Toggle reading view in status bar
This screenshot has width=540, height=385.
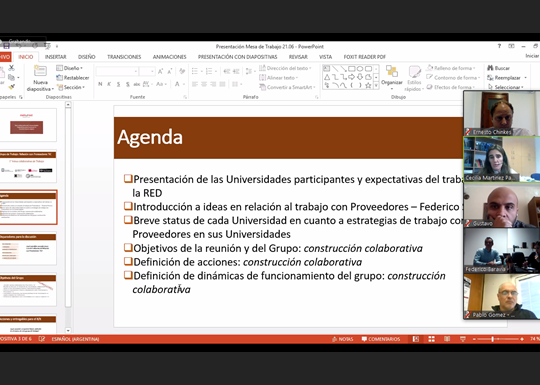click(447, 339)
